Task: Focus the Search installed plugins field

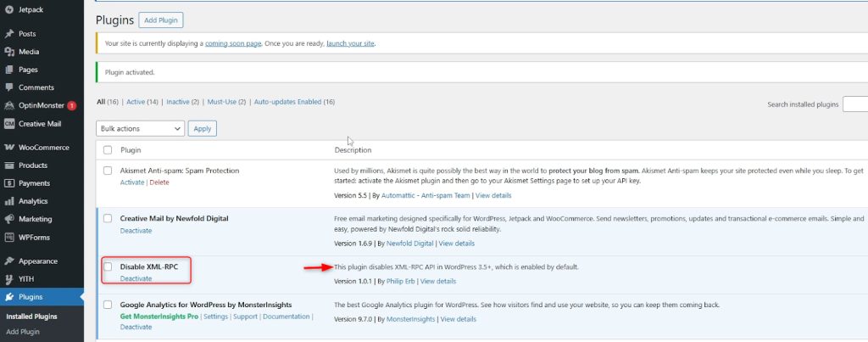Action: coord(855,104)
